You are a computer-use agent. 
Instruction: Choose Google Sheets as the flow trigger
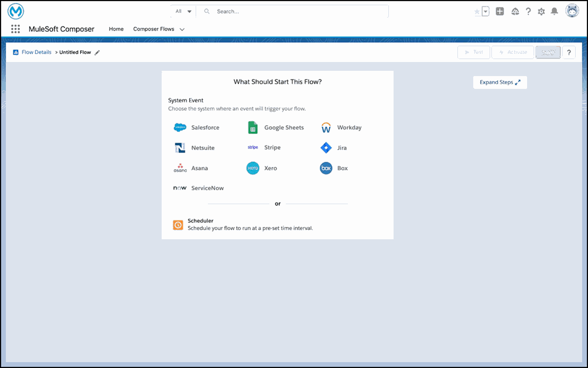[x=253, y=128]
